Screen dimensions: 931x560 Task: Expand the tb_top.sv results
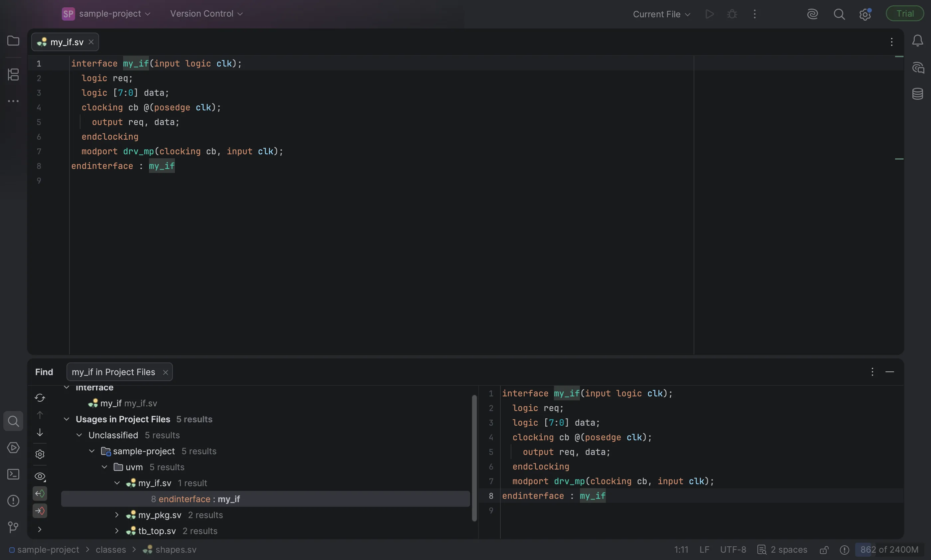click(x=117, y=530)
